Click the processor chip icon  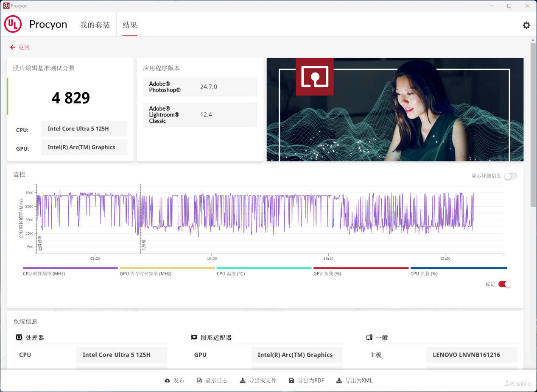pyautogui.click(x=19, y=337)
